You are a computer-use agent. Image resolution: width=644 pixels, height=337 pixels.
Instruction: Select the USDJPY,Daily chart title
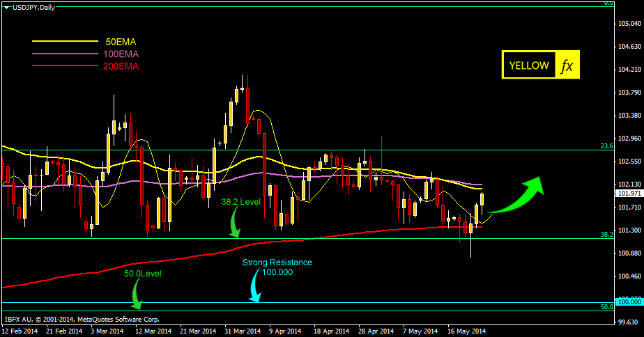point(32,6)
